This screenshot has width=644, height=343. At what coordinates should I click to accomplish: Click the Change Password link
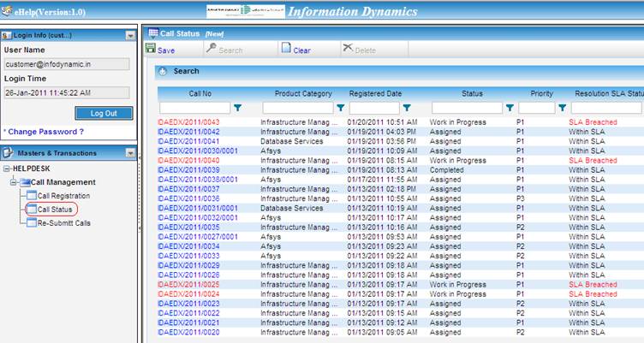46,132
